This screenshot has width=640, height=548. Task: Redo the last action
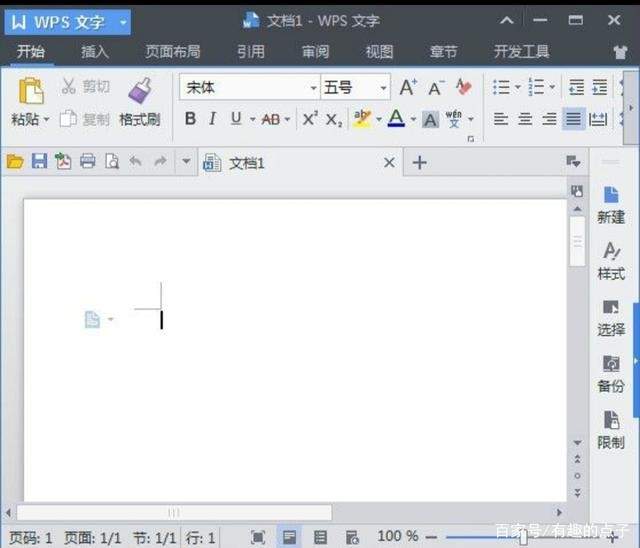[160, 161]
